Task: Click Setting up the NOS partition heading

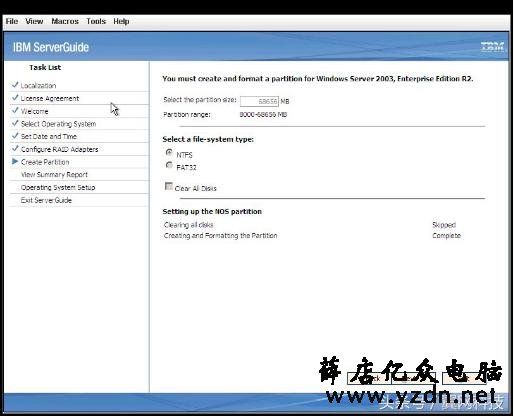Action: pyautogui.click(x=212, y=212)
